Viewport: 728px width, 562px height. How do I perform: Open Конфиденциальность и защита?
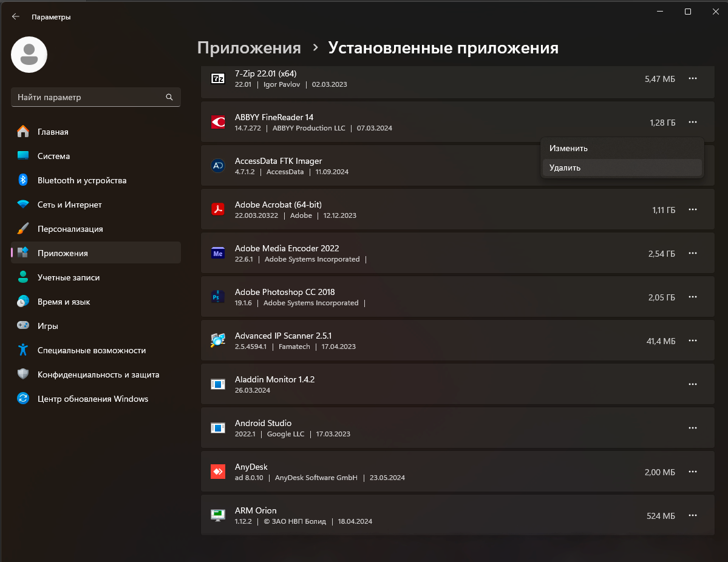pos(96,374)
